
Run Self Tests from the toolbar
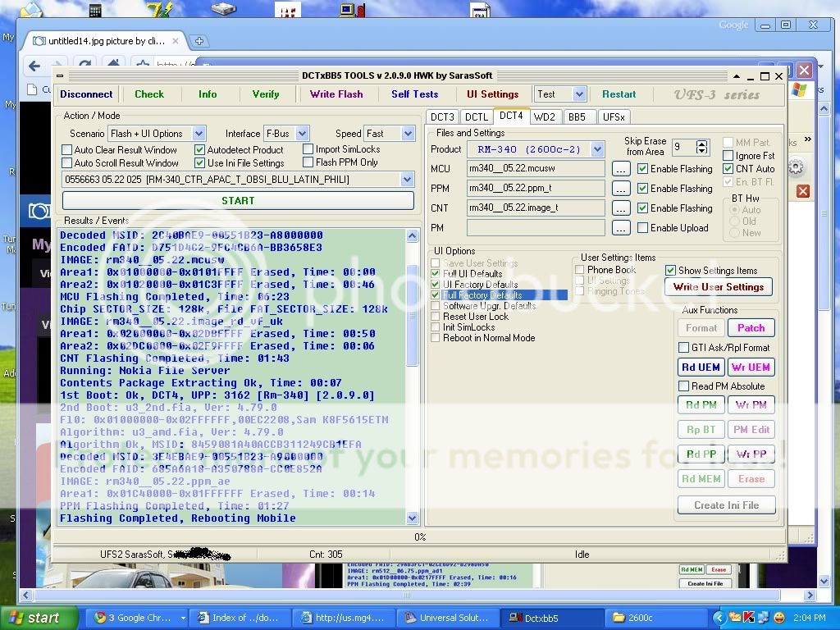click(414, 94)
